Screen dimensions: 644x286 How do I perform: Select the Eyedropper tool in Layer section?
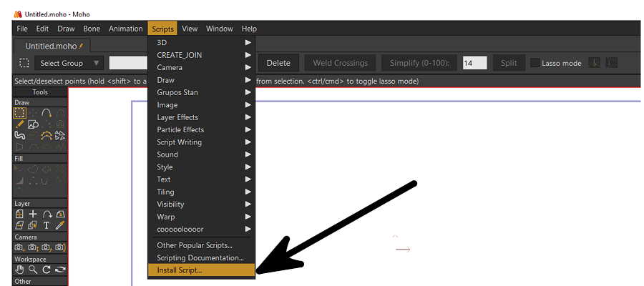click(x=60, y=225)
